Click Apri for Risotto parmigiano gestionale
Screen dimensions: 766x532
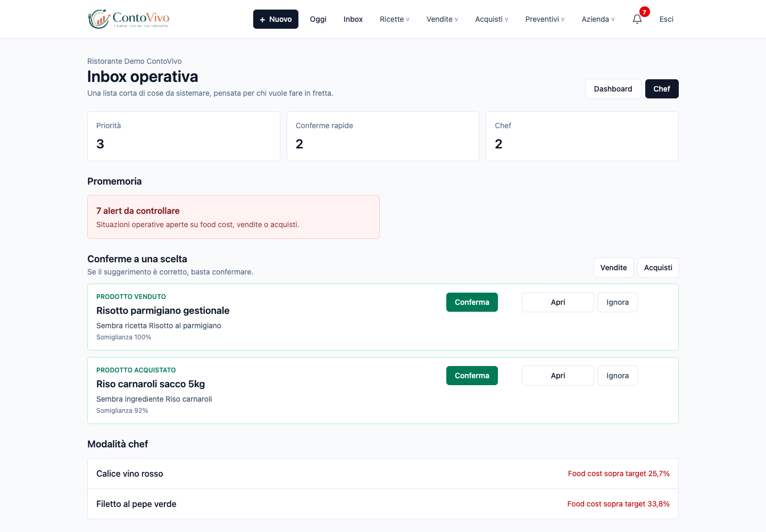(558, 302)
